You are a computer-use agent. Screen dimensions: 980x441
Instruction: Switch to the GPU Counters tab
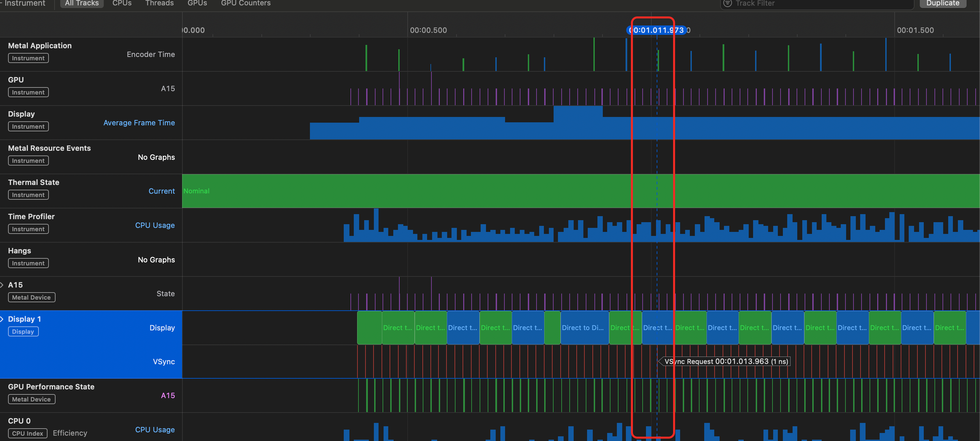click(x=245, y=3)
